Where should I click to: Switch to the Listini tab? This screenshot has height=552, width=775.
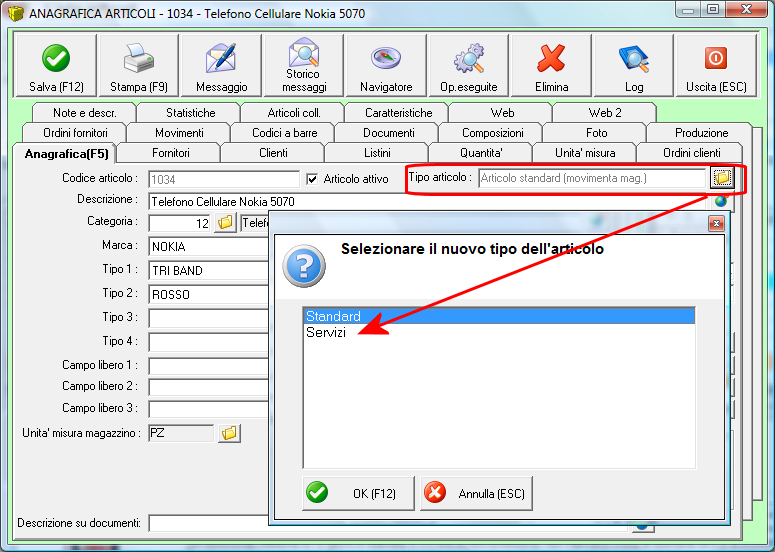tap(377, 153)
